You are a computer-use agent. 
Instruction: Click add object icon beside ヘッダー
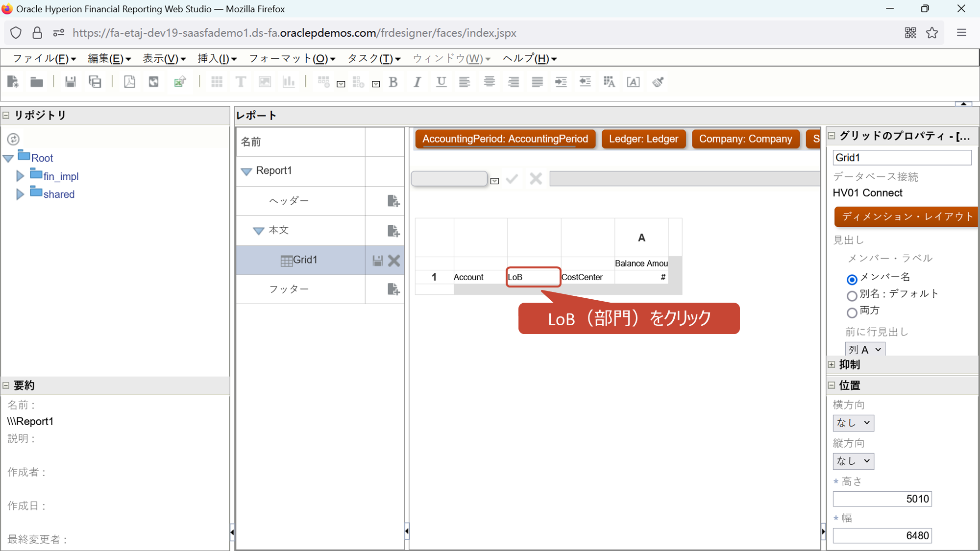tap(393, 201)
